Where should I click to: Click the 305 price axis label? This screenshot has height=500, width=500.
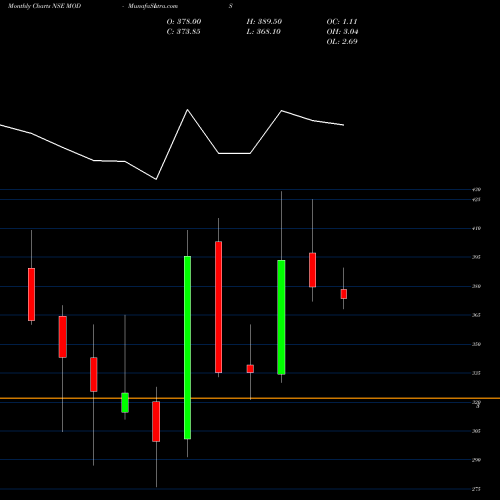click(476, 431)
